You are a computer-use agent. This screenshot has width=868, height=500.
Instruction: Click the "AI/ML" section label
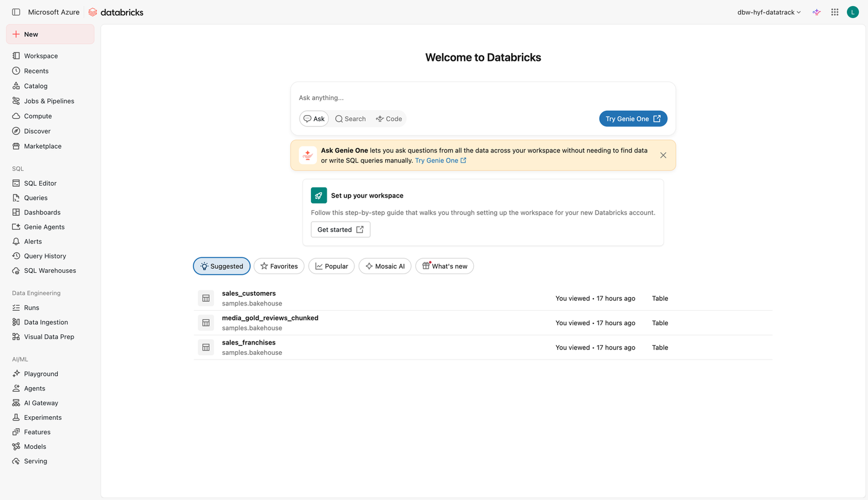point(20,360)
